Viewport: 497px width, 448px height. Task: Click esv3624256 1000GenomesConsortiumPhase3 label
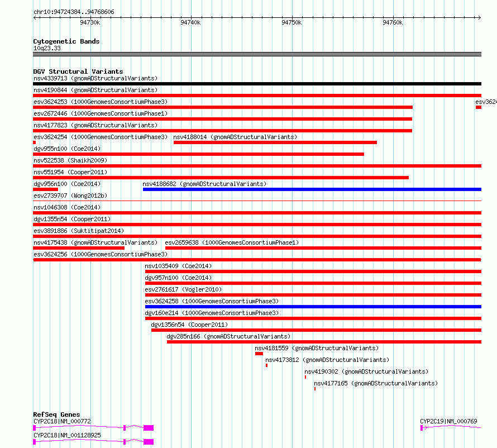(x=101, y=254)
